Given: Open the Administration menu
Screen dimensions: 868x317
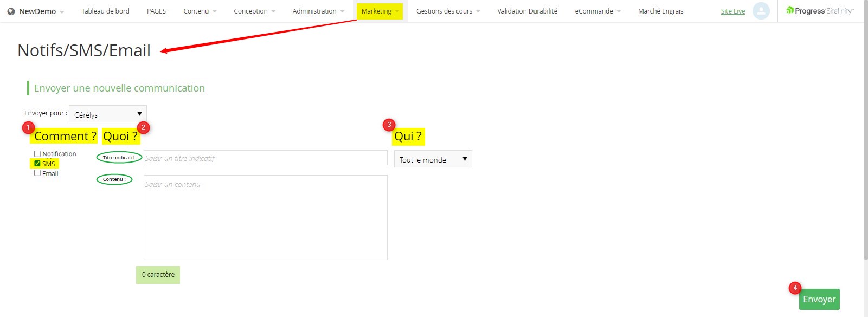Looking at the screenshot, I should (x=318, y=11).
